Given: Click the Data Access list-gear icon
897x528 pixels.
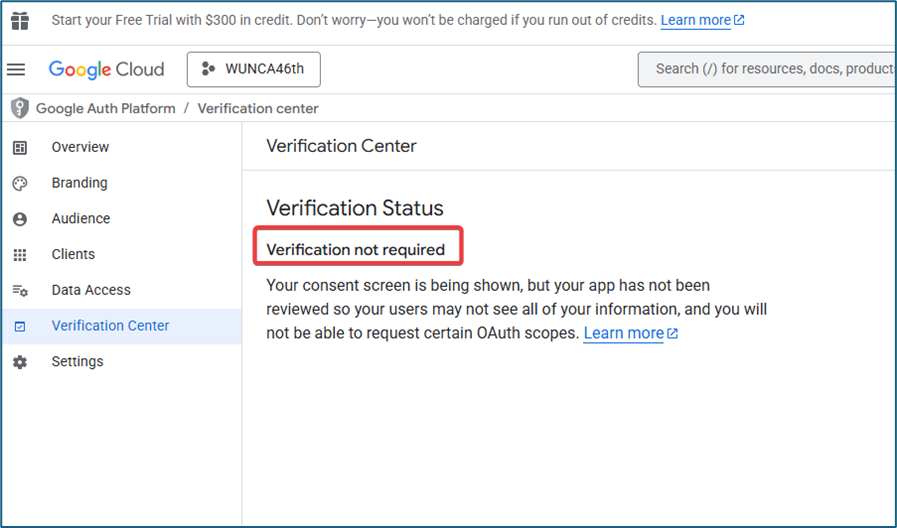Looking at the screenshot, I should [x=20, y=290].
